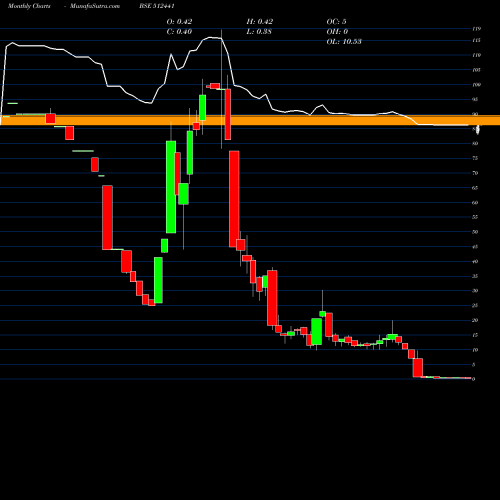Click the 45 price axis label
The height and width of the screenshot is (500, 500).
click(475, 247)
